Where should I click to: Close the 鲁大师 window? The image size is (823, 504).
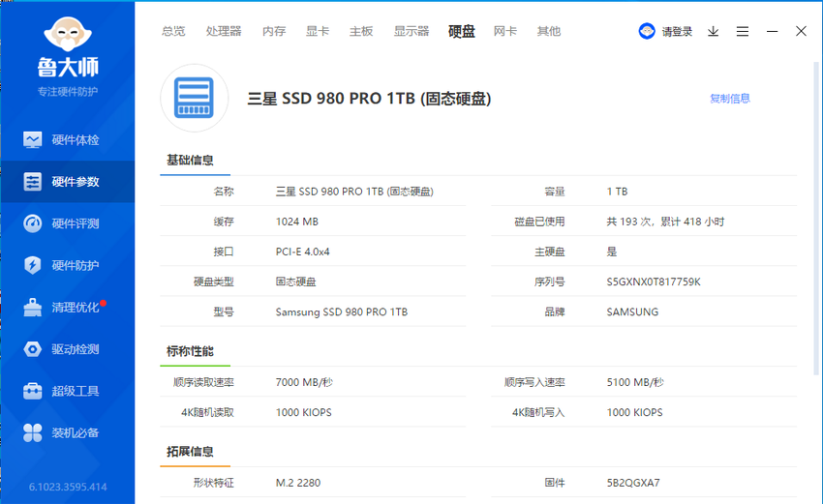click(801, 32)
